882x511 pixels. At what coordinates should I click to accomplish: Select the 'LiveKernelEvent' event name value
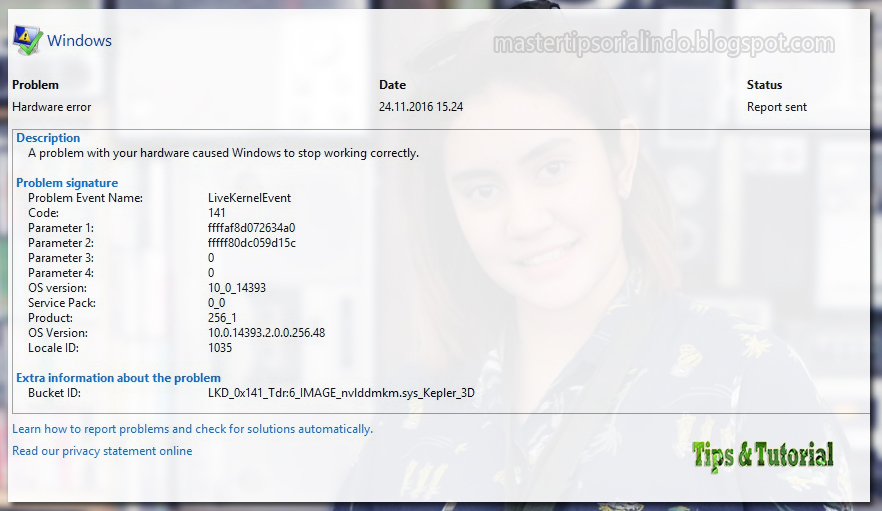click(250, 198)
